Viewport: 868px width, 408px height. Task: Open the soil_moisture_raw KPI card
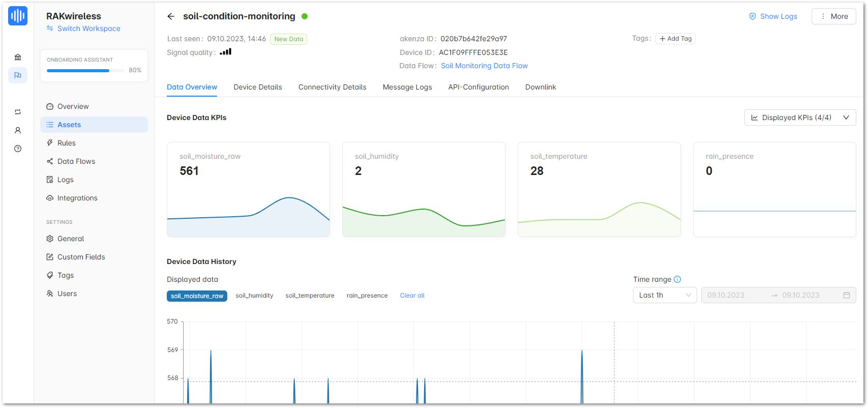[x=248, y=189]
